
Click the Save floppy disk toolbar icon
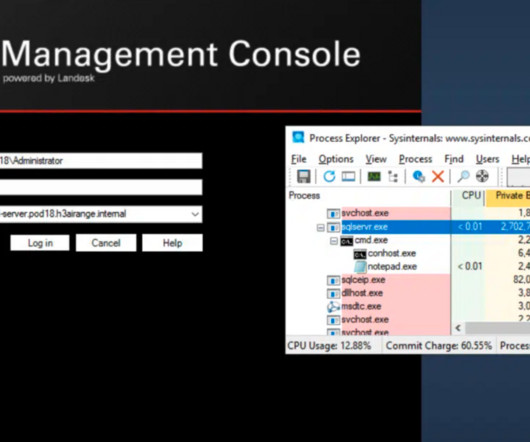[x=303, y=176]
